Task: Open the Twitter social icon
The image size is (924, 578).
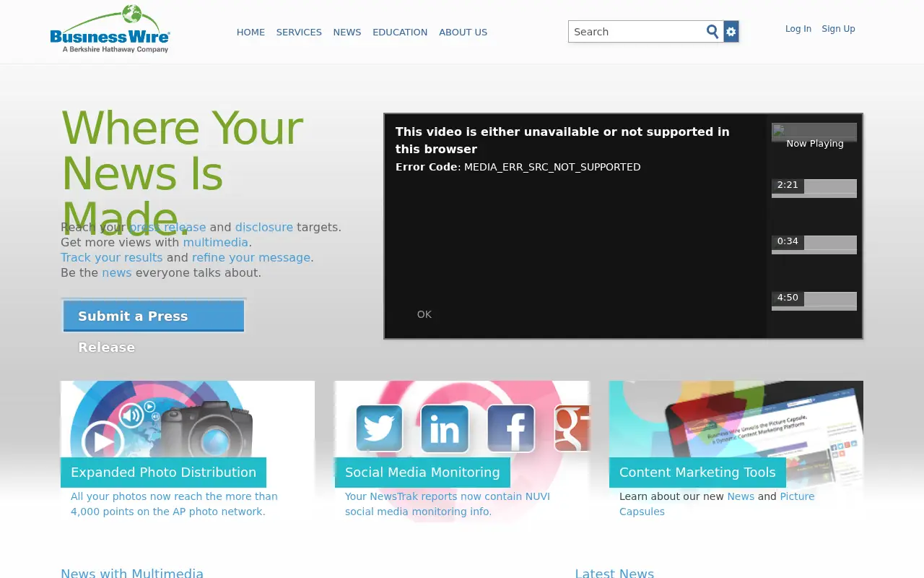Action: 380,428
